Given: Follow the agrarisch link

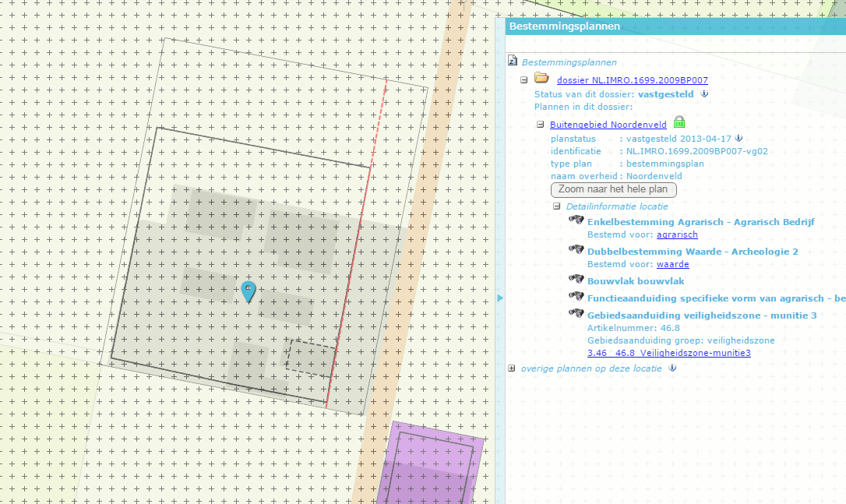Looking at the screenshot, I should pos(677,234).
